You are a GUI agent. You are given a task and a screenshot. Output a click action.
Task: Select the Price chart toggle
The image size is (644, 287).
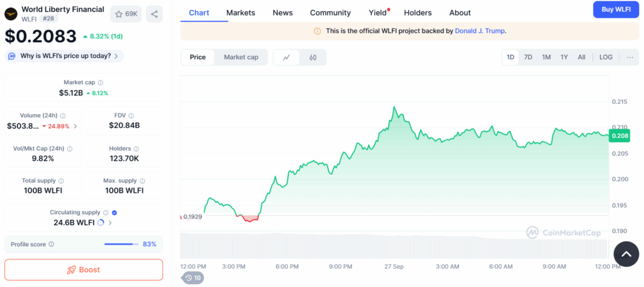(197, 57)
